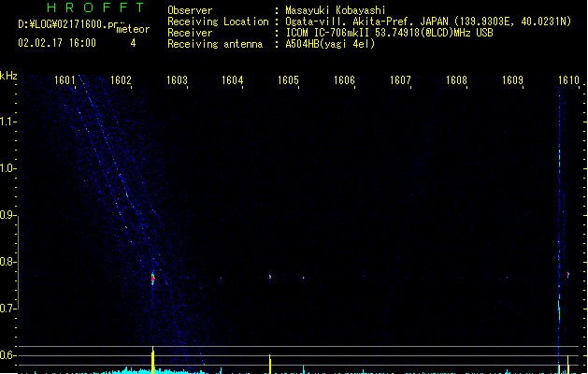This screenshot has height=374, width=588.
Task: Click the 1.1 kHz axis label
Action: pos(8,122)
